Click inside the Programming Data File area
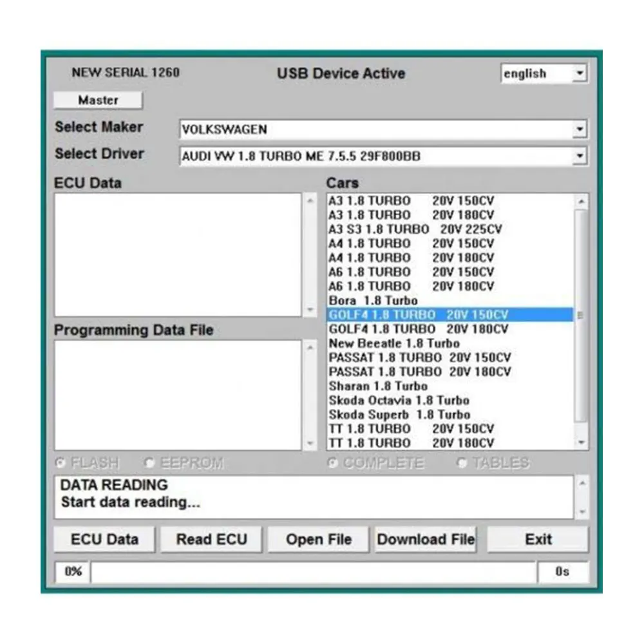Viewport: 644px width, 644px height. pyautogui.click(x=178, y=395)
